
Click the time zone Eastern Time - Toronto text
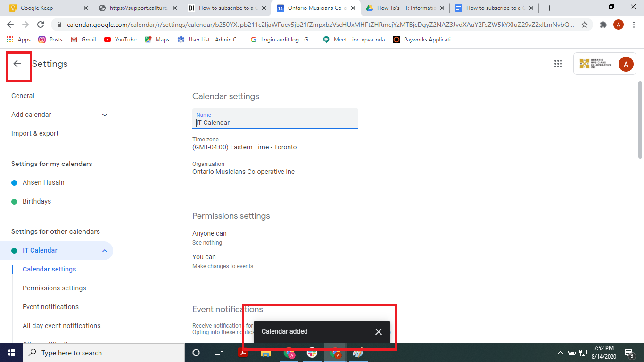(x=245, y=147)
